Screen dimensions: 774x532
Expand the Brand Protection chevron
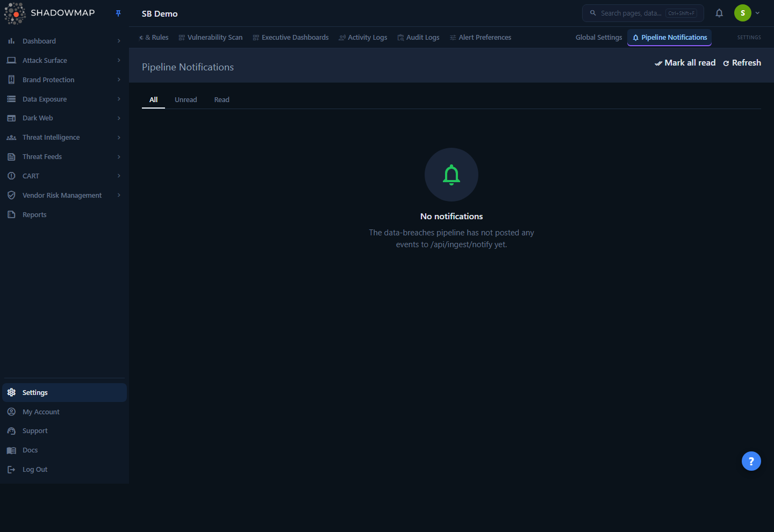point(119,80)
